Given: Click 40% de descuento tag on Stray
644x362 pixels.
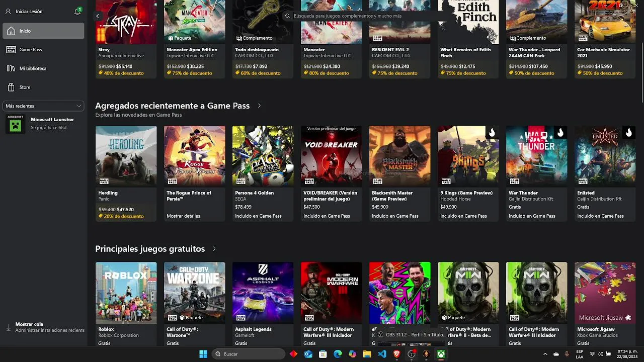Looking at the screenshot, I should (x=121, y=73).
